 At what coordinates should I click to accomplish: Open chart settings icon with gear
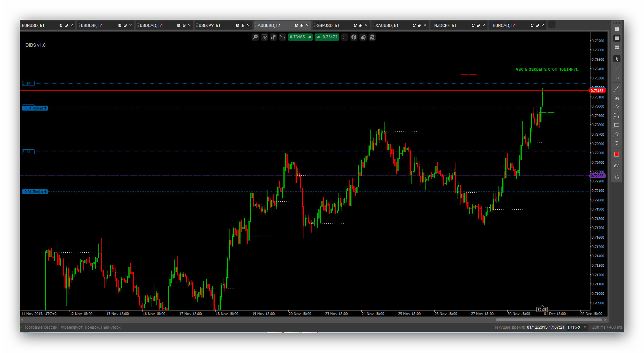pos(264,37)
